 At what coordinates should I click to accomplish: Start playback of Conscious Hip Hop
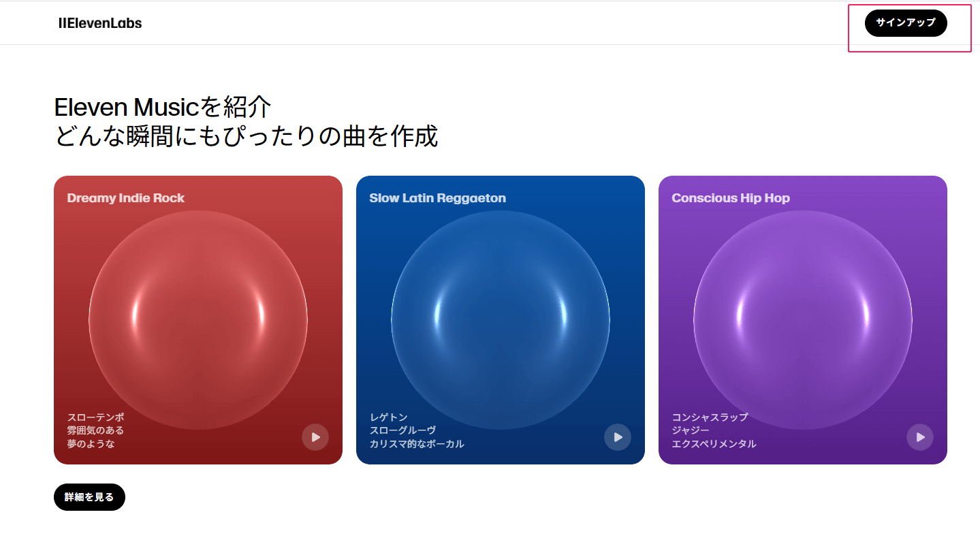click(920, 437)
